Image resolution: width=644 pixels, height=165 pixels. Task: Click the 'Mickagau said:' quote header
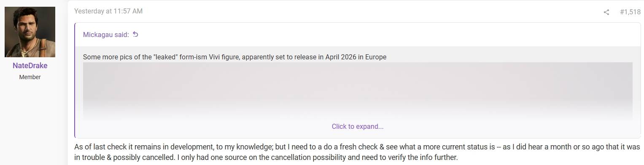[x=106, y=35]
